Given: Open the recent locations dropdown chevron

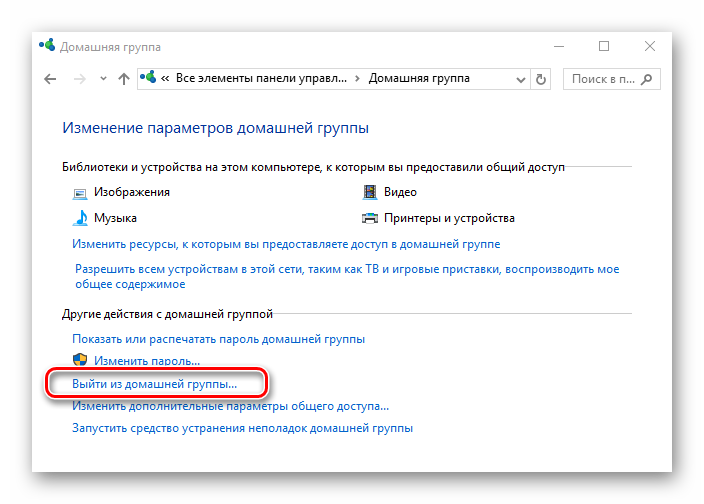Looking at the screenshot, I should (x=103, y=79).
